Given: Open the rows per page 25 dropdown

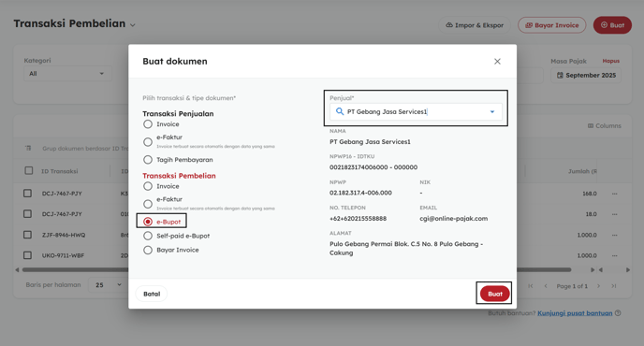Looking at the screenshot, I should (x=108, y=285).
